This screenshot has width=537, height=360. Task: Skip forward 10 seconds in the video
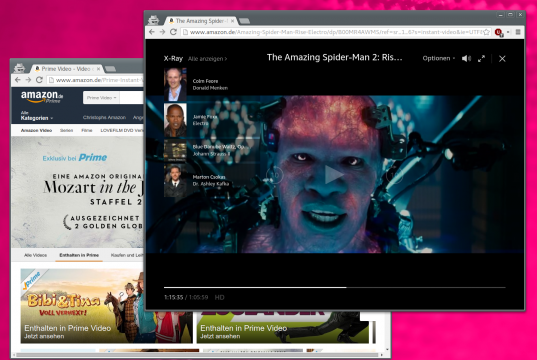394,175
